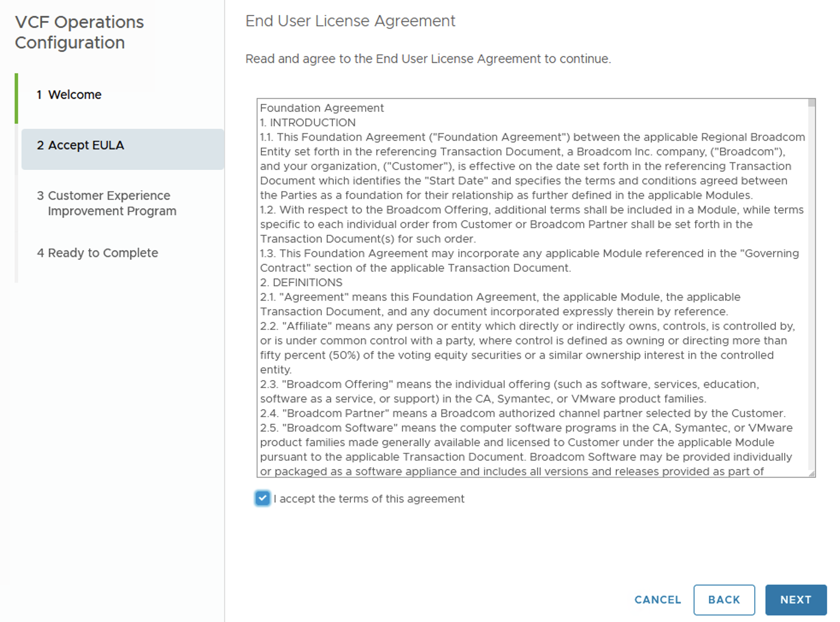This screenshot has width=840, height=622.
Task: Go to the Welcome wizard step
Action: tap(74, 95)
